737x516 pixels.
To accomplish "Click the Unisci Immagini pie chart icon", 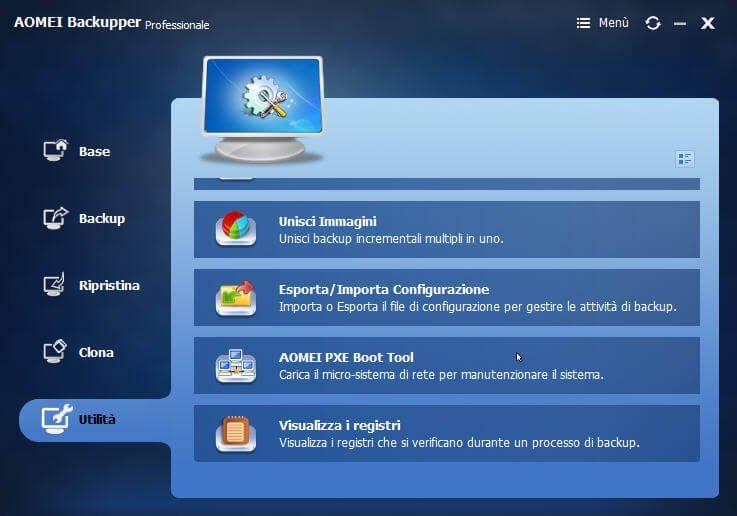I will [x=236, y=229].
